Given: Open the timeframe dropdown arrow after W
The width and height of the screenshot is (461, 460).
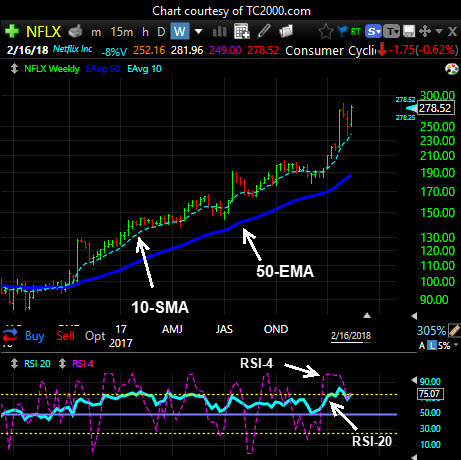Looking at the screenshot, I should tap(198, 32).
